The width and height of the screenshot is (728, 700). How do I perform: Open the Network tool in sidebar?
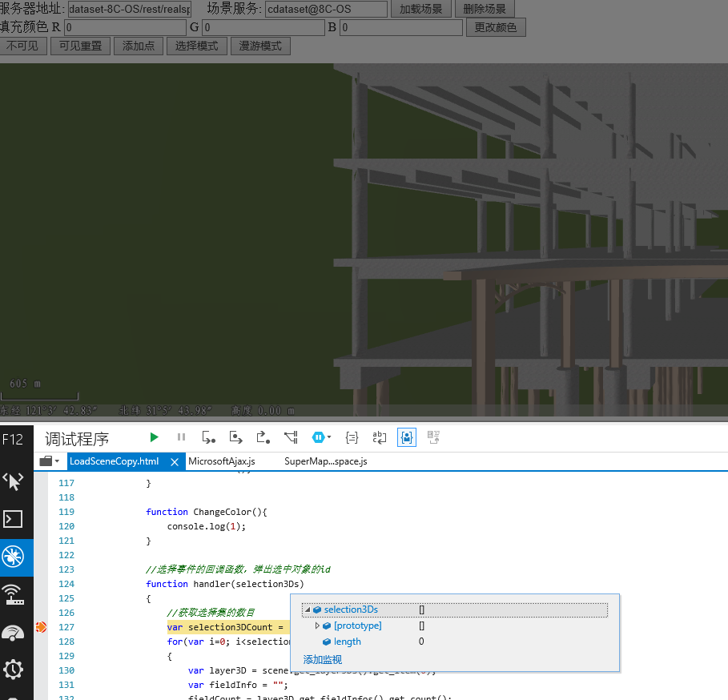pyautogui.click(x=13, y=594)
